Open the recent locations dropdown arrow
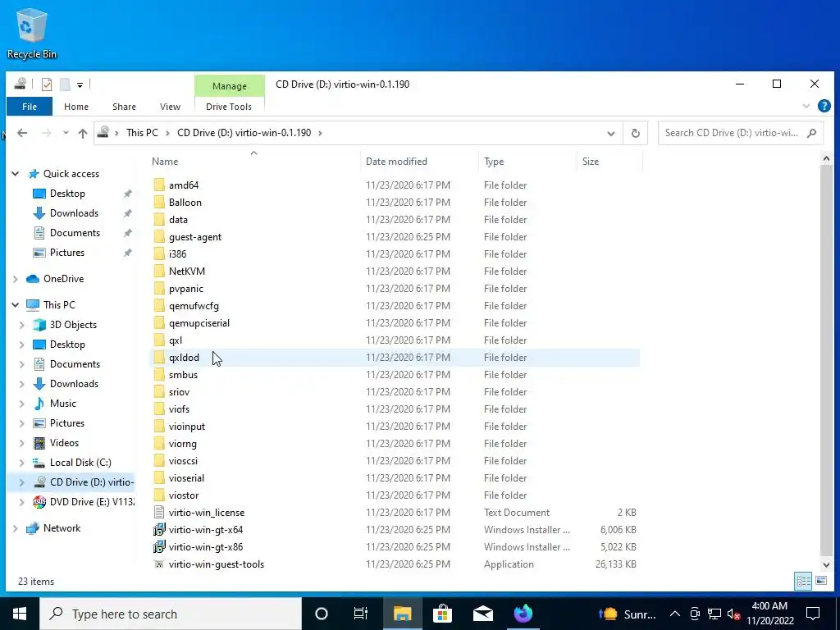The width and height of the screenshot is (840, 630). click(x=66, y=133)
